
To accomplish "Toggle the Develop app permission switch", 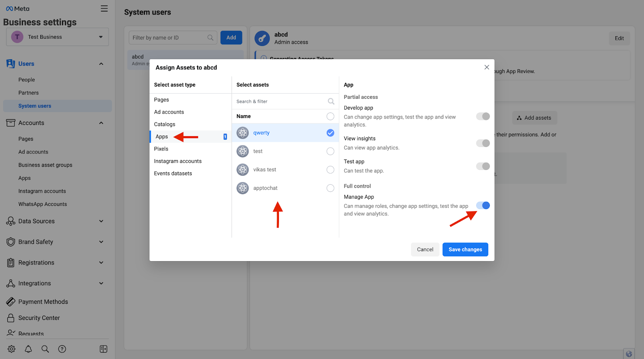I will click(x=483, y=116).
